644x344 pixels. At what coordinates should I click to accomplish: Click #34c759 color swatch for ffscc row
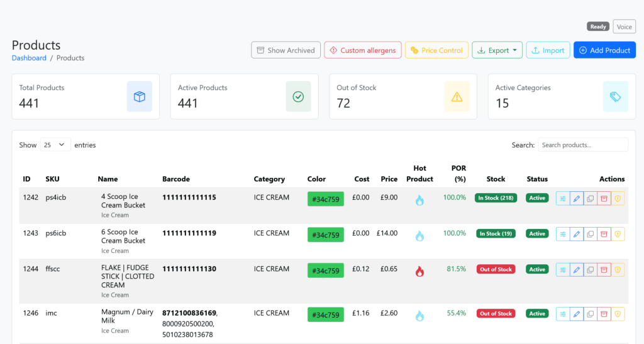(x=326, y=270)
